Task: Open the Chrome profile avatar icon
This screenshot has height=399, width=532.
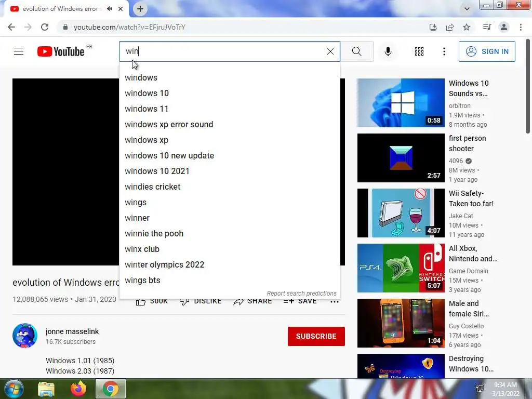Action: (x=504, y=27)
